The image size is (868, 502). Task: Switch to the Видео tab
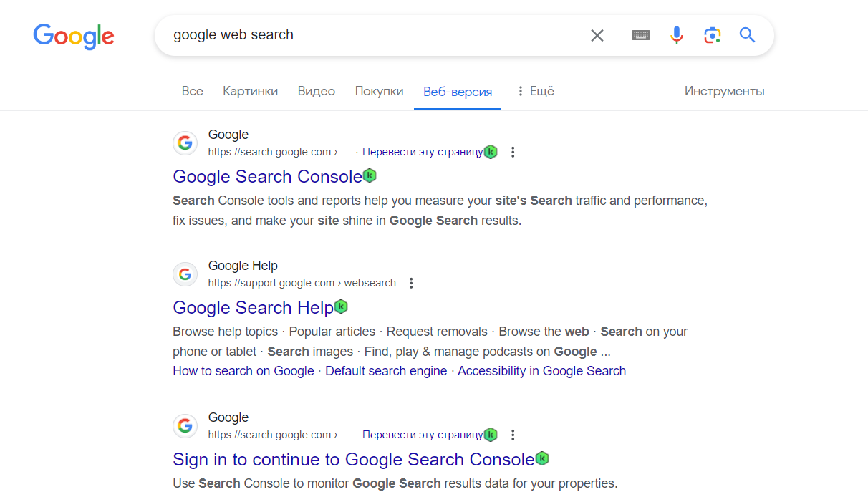click(x=317, y=91)
